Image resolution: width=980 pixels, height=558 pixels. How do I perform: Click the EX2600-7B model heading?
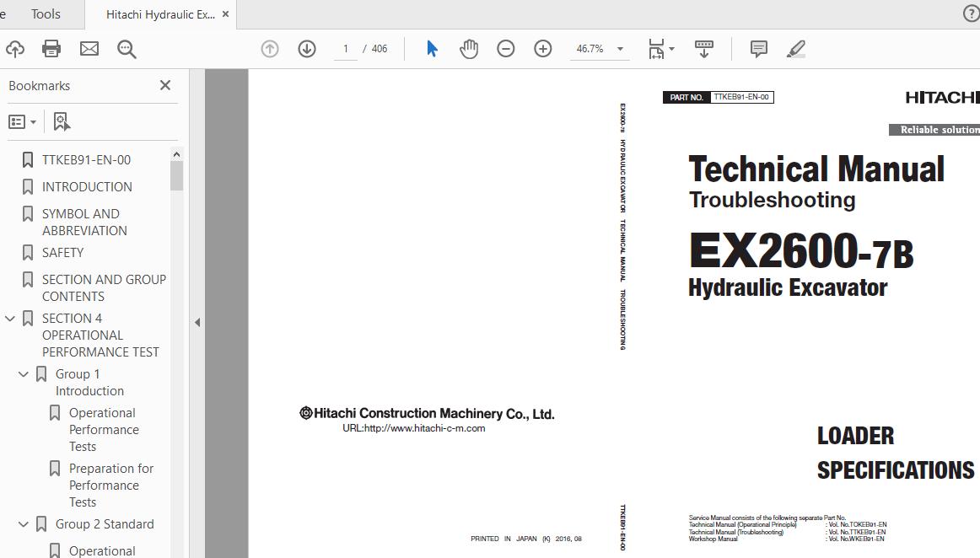pyautogui.click(x=801, y=250)
